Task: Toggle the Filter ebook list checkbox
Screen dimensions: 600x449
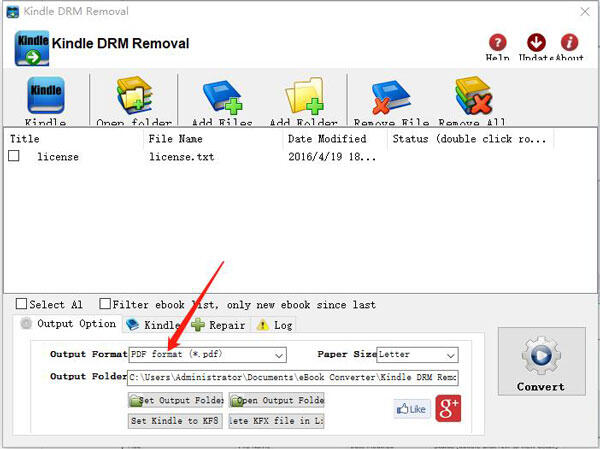Action: [105, 304]
